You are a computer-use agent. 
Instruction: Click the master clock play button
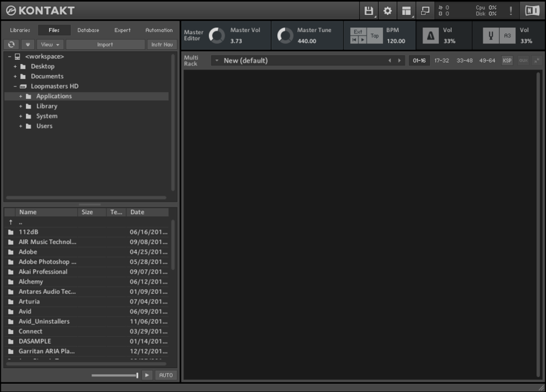[x=362, y=40]
